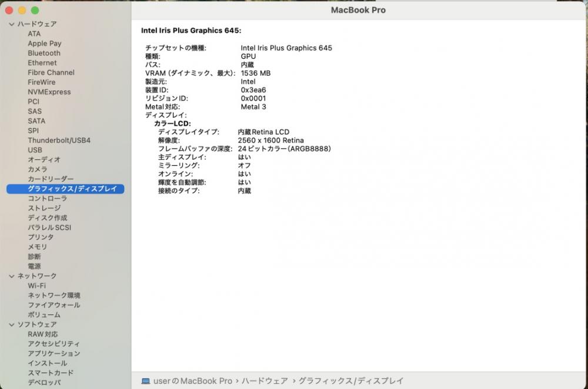Select SPI in the sidebar
Viewport: 588px width, 389px height.
click(33, 131)
